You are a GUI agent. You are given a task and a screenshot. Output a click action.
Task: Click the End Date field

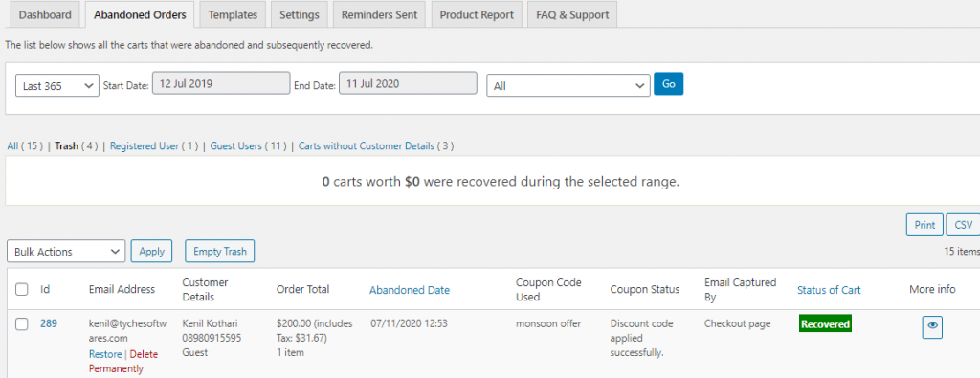click(408, 83)
